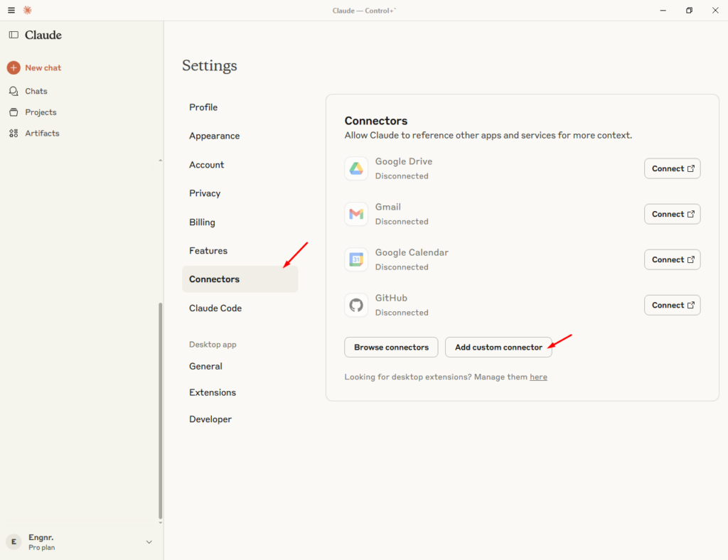728x560 pixels.
Task: Open the Claude Code settings tab
Action: pyautogui.click(x=240, y=308)
